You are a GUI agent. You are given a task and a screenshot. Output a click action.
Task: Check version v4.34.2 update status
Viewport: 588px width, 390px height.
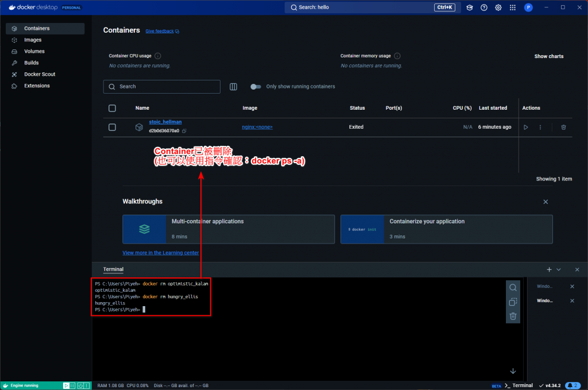click(550, 385)
